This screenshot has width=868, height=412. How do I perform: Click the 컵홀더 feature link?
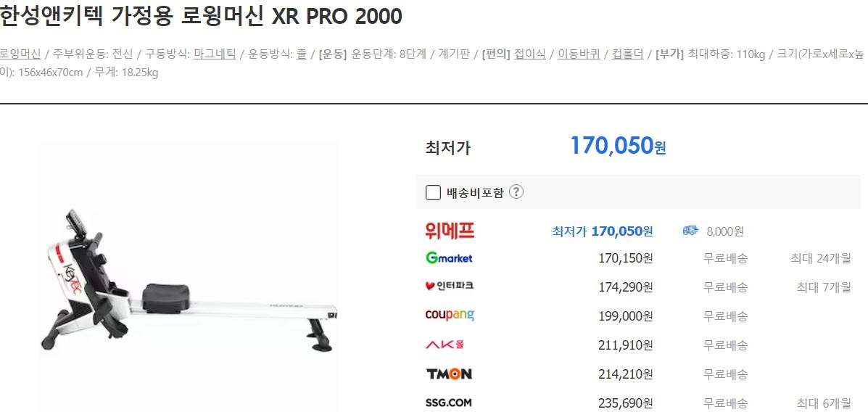tap(627, 54)
